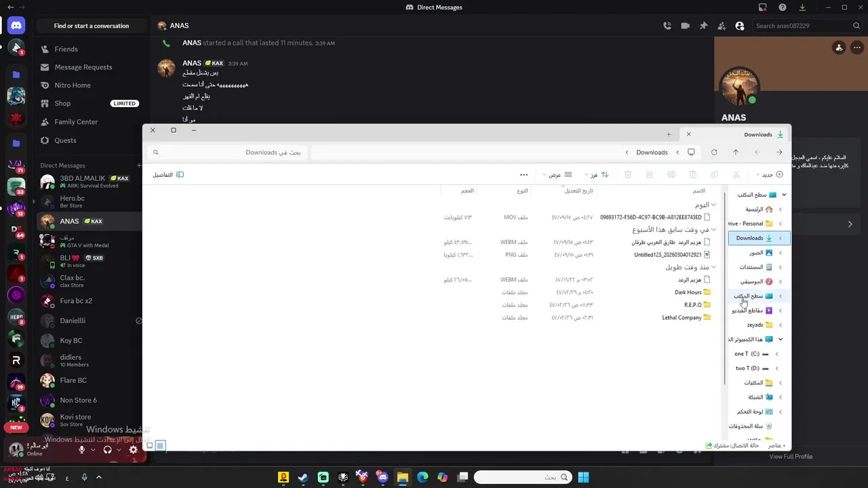Deafen headphones in Discord user panel
868x488 pixels.
107,449
